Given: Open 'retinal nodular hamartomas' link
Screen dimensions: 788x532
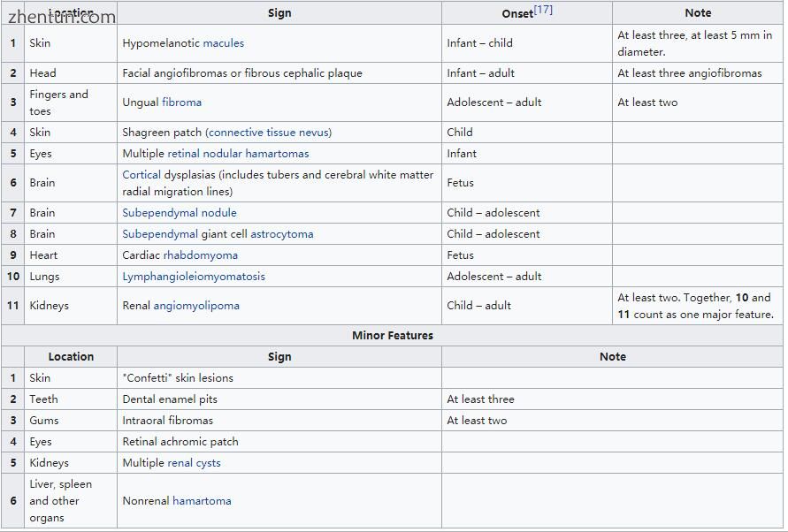Looking at the screenshot, I should 238,154.
